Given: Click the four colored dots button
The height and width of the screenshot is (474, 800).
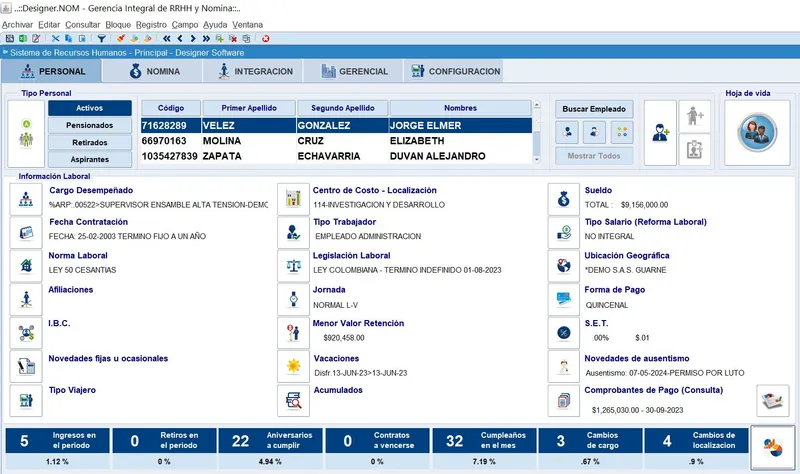Looking at the screenshot, I should pyautogui.click(x=622, y=132).
